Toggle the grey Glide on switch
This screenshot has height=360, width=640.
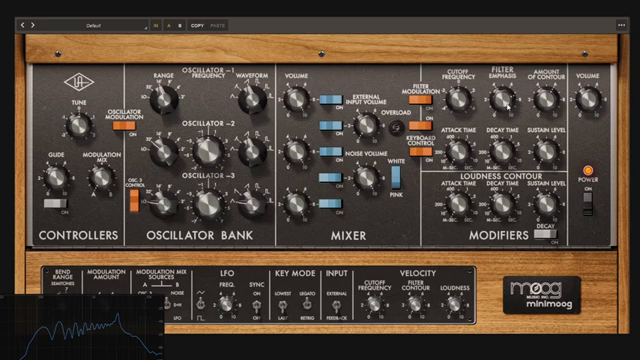pos(55,203)
